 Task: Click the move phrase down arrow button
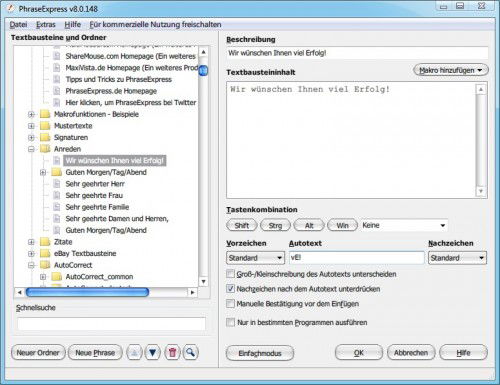click(x=153, y=352)
